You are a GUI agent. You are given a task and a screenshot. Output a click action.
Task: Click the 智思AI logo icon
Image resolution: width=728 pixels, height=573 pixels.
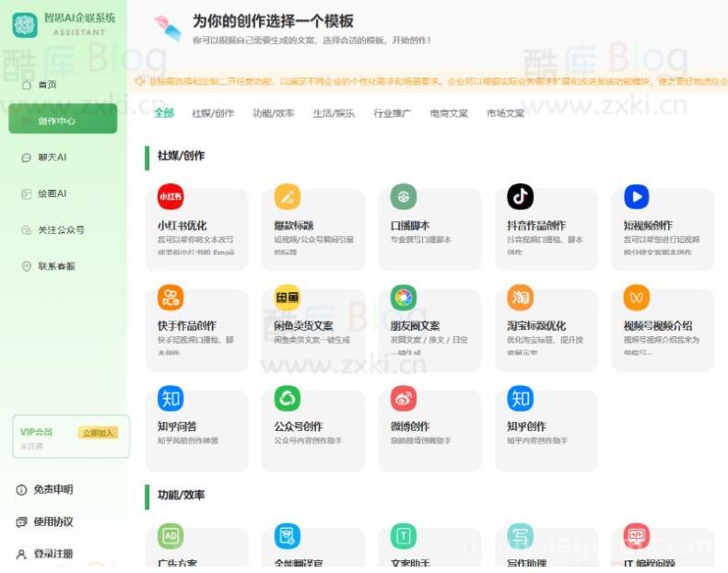pyautogui.click(x=25, y=25)
